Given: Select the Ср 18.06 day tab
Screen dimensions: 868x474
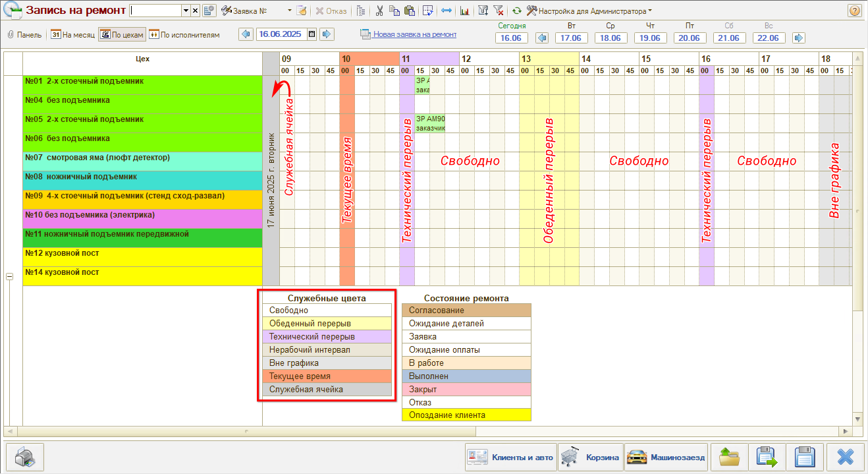Looking at the screenshot, I should [x=610, y=38].
